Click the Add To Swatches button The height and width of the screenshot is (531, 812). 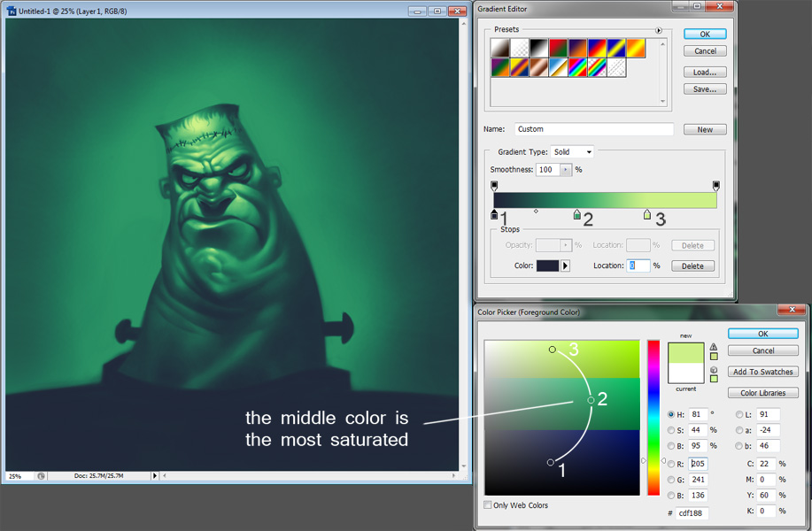[x=762, y=371]
